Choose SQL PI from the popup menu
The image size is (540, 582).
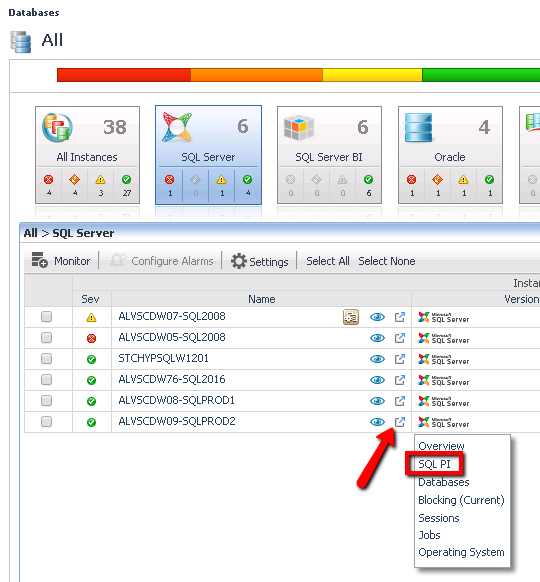click(x=434, y=464)
